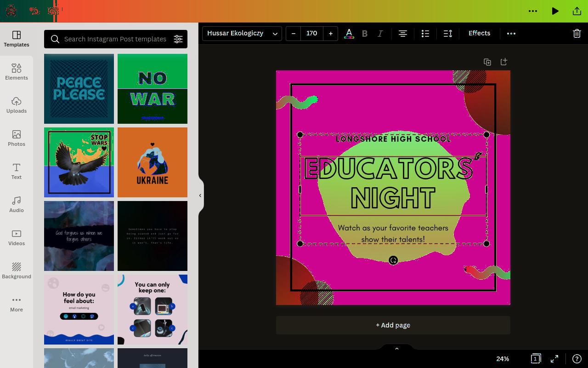This screenshot has width=588, height=368.
Task: Open the top bar more menu
Action: coord(533,11)
